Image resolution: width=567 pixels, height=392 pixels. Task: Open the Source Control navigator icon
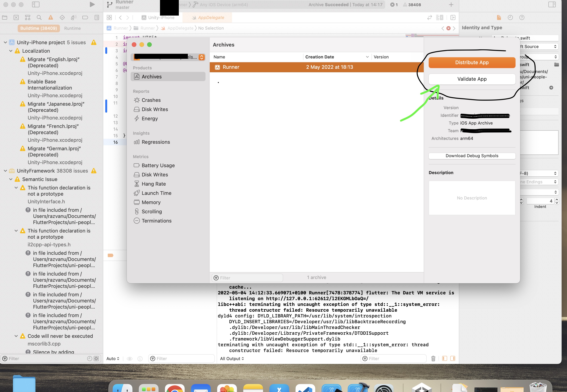click(x=16, y=17)
